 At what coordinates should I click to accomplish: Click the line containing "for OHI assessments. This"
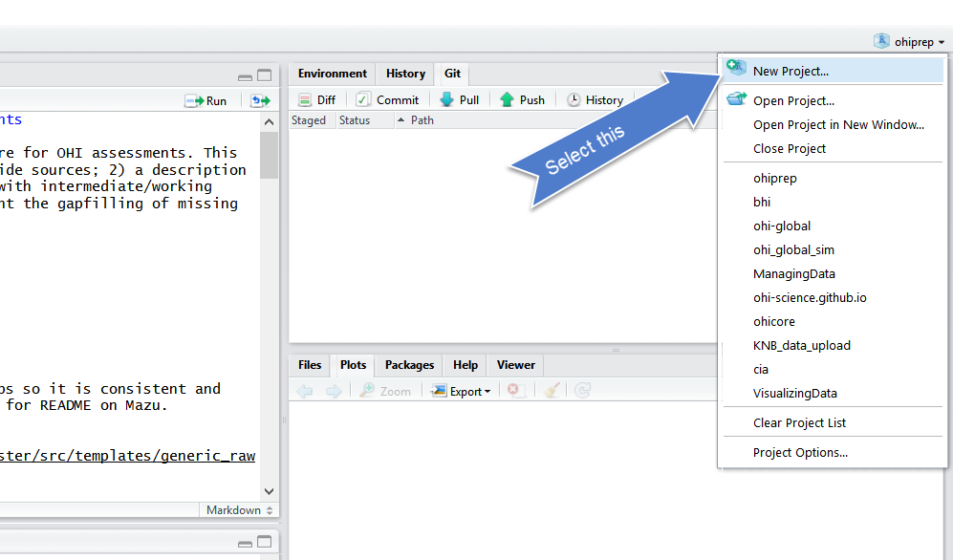point(119,153)
